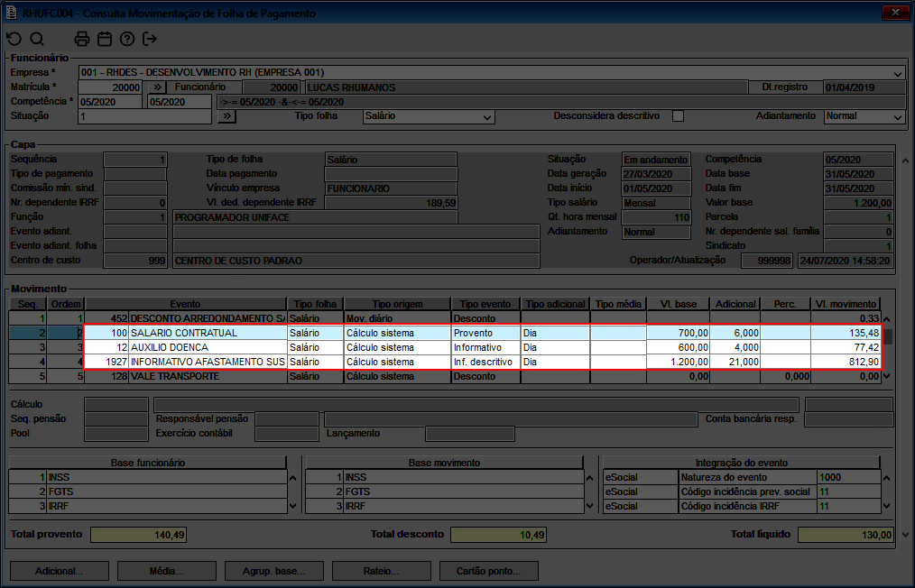The height and width of the screenshot is (588, 915).
Task: Click the Rateio... button
Action: point(382,571)
